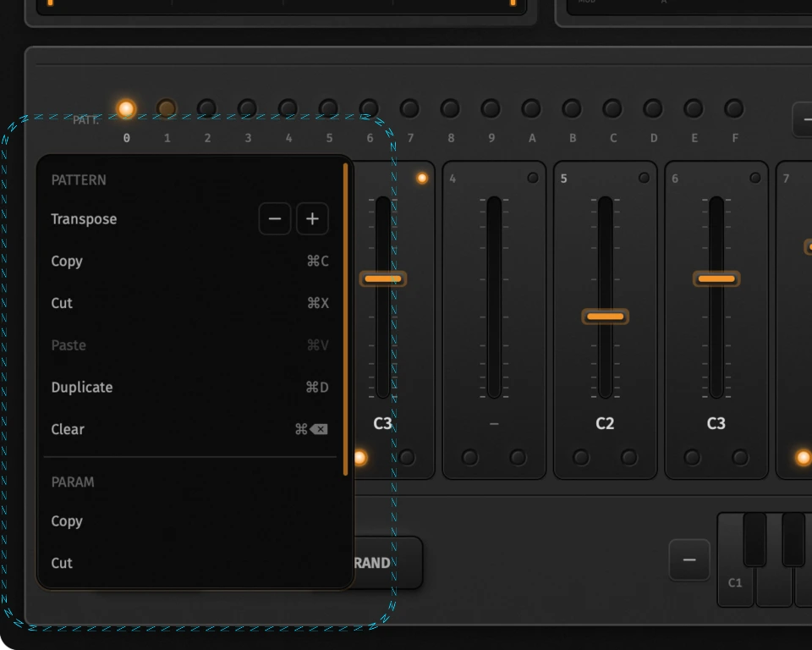Toggle lit LED above C3 slider near menu

(x=422, y=179)
